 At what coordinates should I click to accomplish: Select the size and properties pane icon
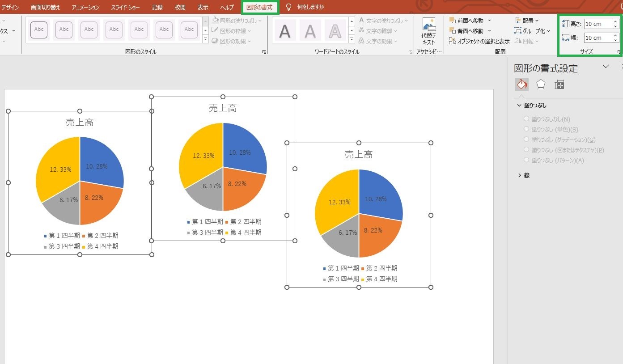click(x=559, y=85)
